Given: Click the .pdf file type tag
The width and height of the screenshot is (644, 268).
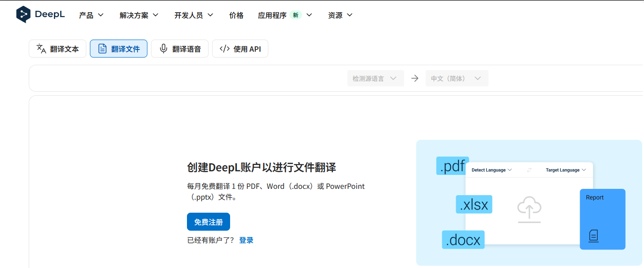Looking at the screenshot, I should (453, 166).
